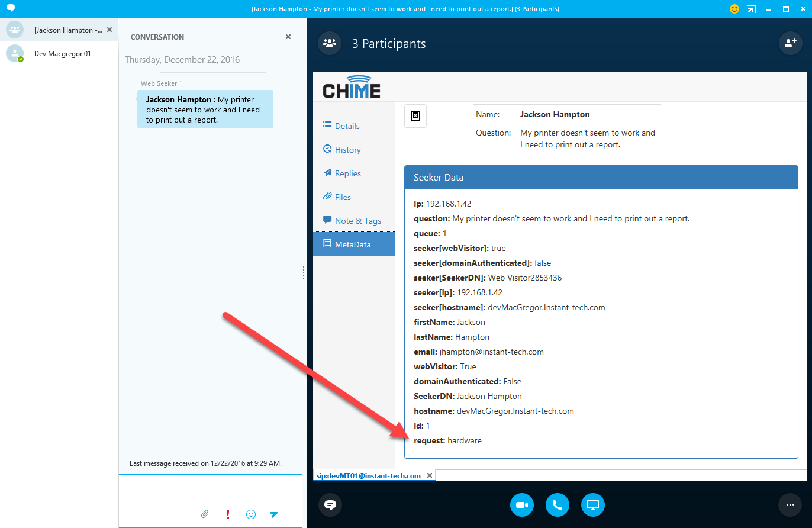Attach a file with the paperclip icon

(205, 514)
